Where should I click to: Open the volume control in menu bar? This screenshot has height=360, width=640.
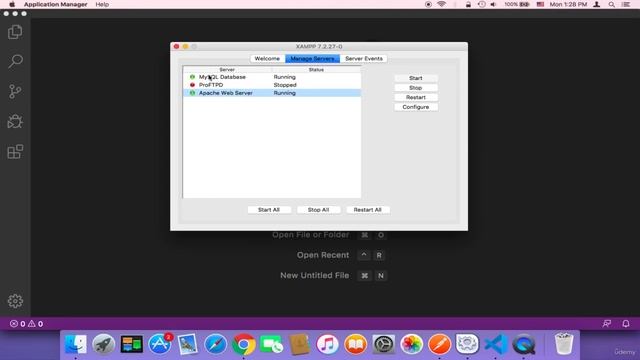click(493, 4)
